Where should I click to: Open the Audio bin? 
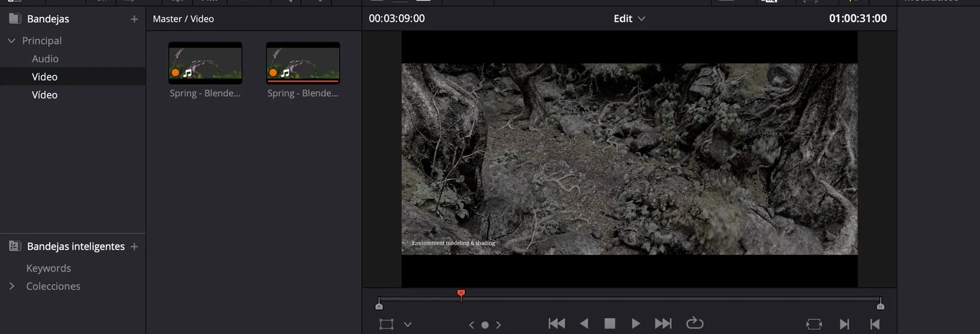(45, 59)
